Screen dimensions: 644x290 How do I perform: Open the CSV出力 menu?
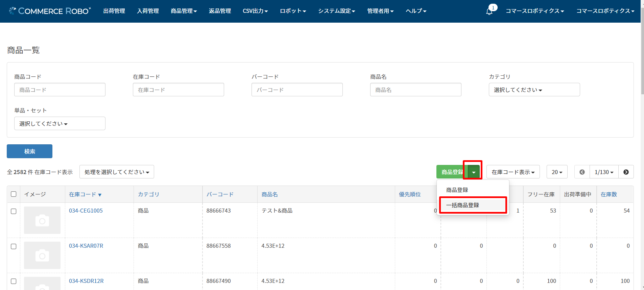click(255, 11)
